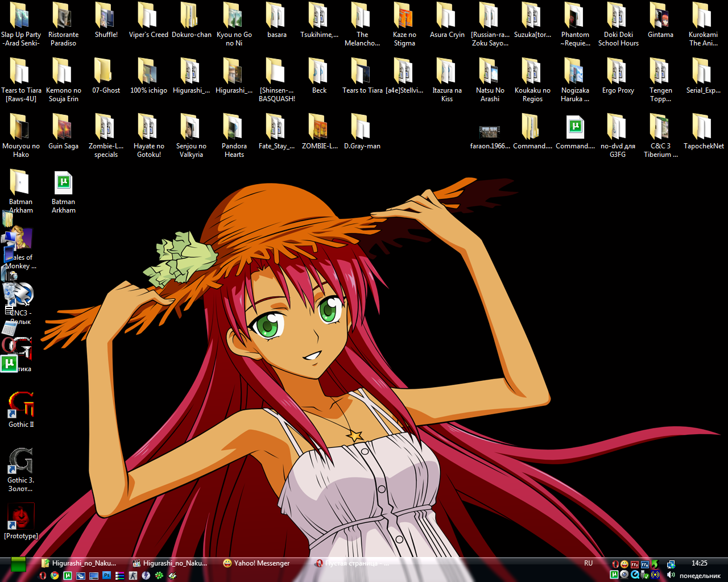Click the Yahoo smiley tray icon
This screenshot has height=582, width=728.
(624, 564)
